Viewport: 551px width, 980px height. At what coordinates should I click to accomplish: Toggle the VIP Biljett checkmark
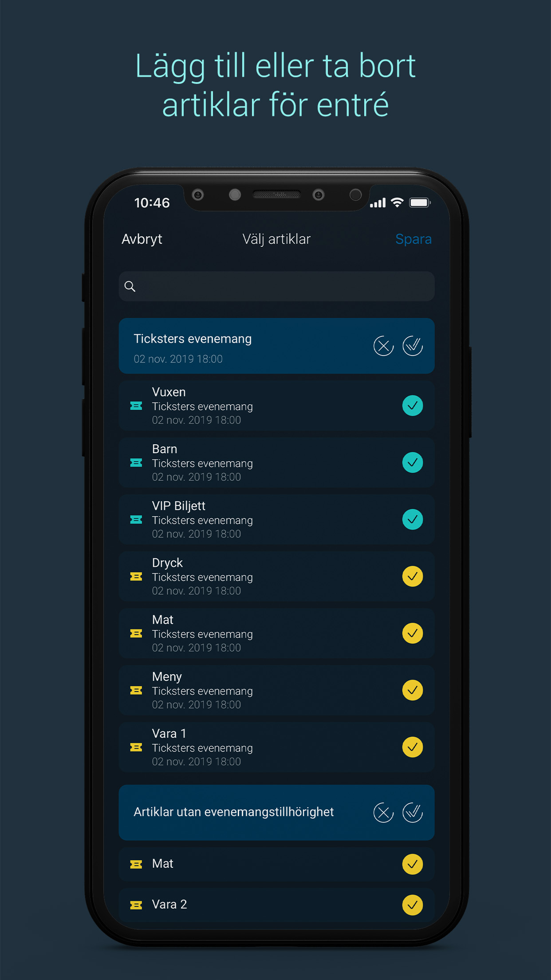[x=413, y=519]
